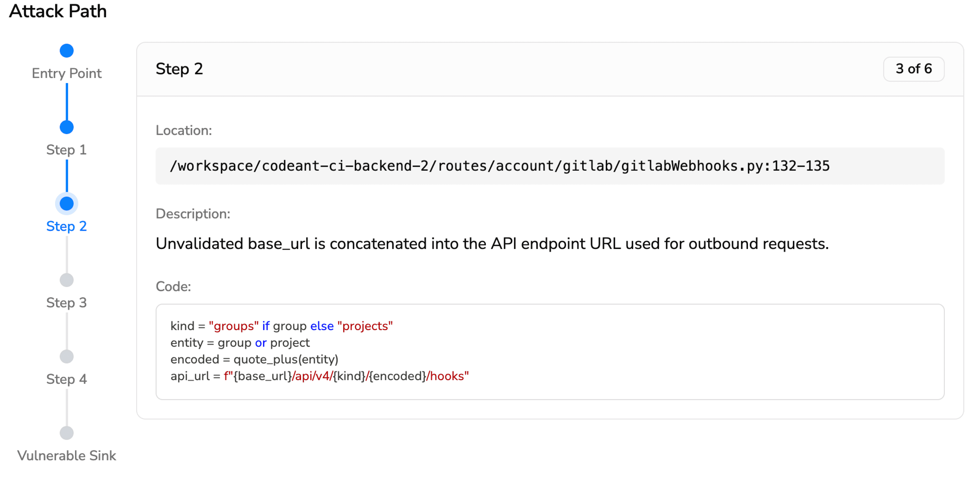
Task: Click the highlighted Step 2 dot
Action: point(66,204)
